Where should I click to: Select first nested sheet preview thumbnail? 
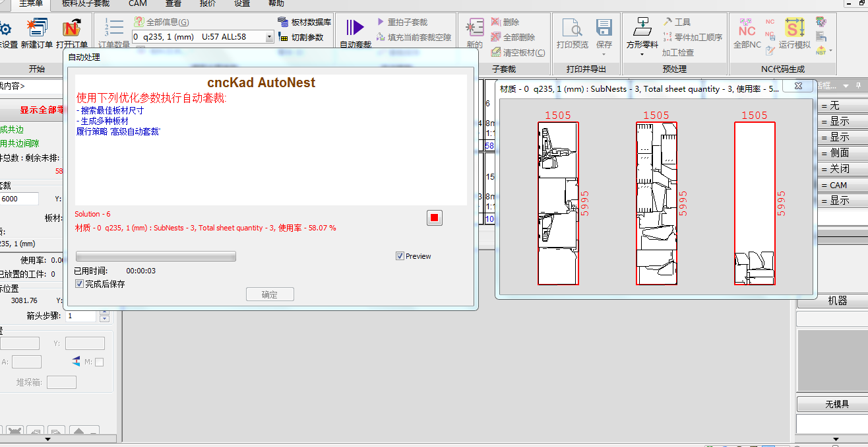click(x=558, y=203)
